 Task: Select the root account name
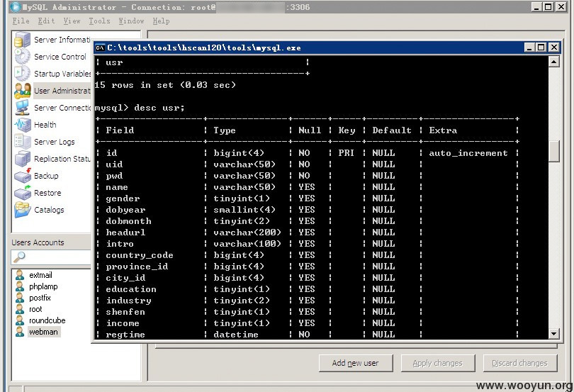tap(35, 309)
